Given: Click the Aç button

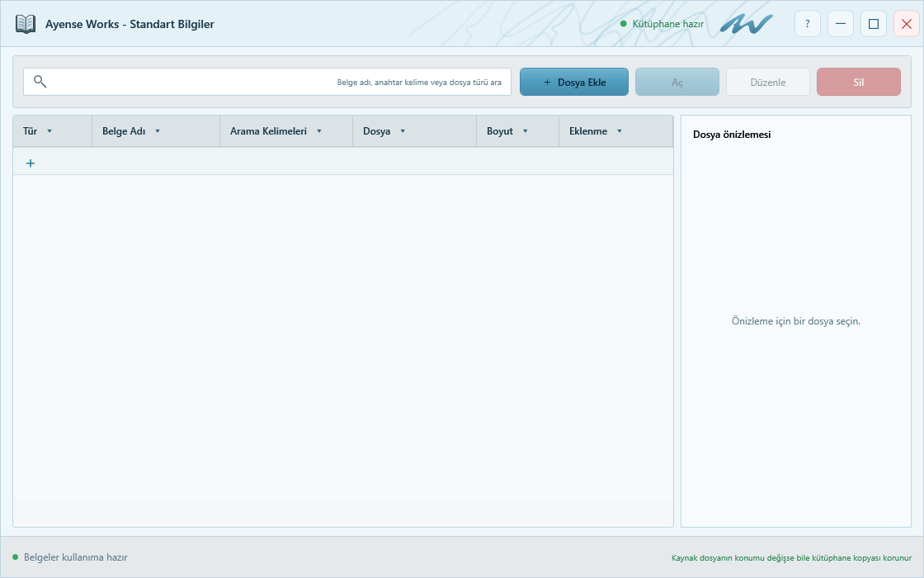Looking at the screenshot, I should [677, 82].
